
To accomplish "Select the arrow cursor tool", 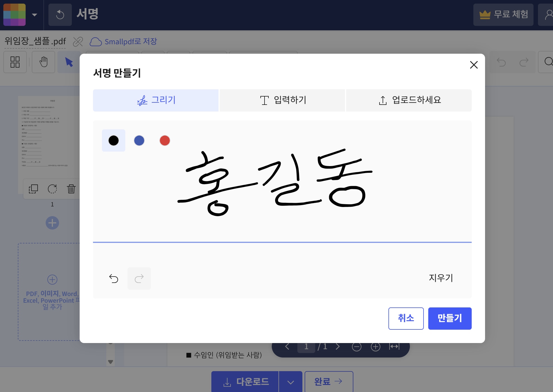I will coord(69,62).
